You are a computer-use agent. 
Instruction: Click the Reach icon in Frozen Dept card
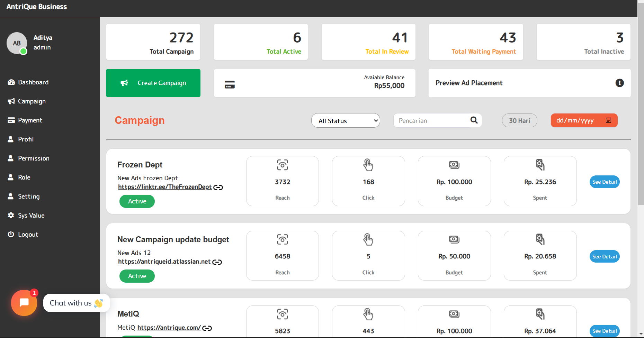pyautogui.click(x=282, y=165)
